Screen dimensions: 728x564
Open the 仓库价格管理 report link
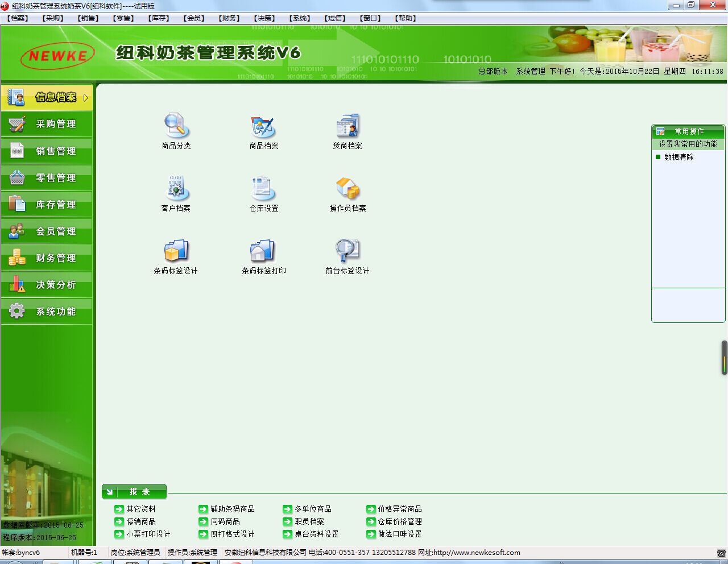click(x=400, y=521)
